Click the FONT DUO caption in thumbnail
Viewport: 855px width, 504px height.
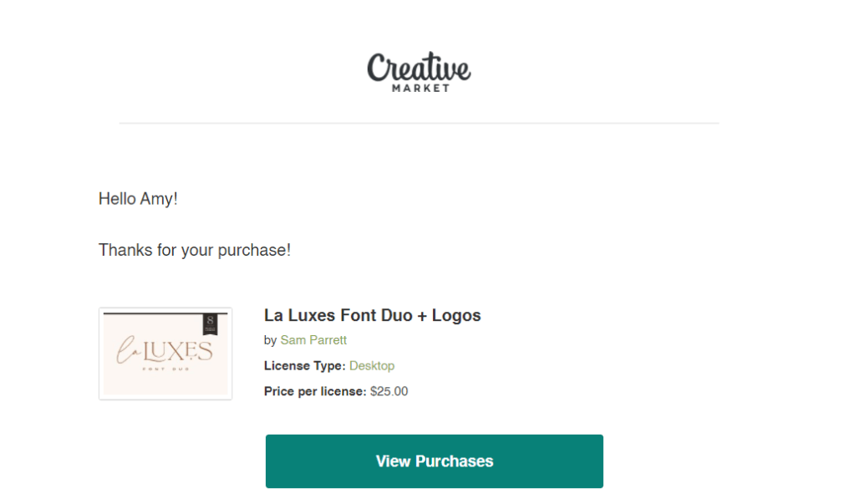[165, 371]
